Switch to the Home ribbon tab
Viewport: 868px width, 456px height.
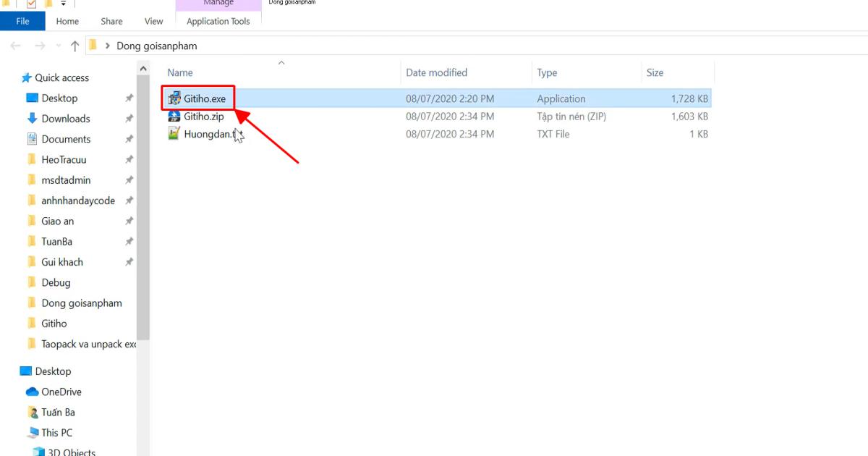tap(67, 21)
